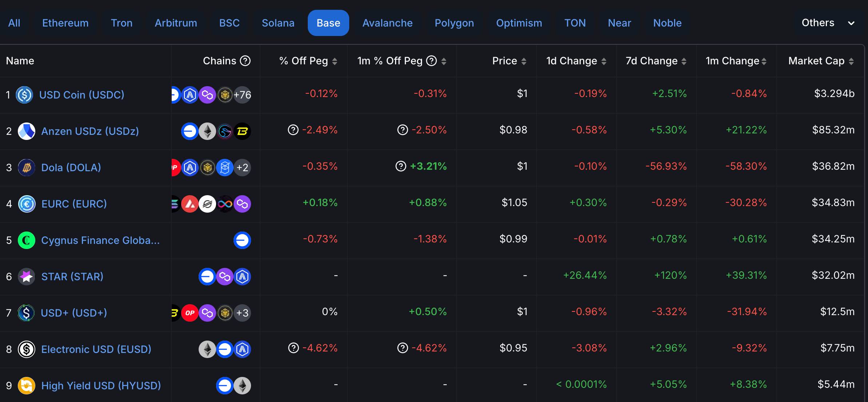Click the Cygnus Finance green logo icon
The image size is (868, 402).
coord(27,240)
